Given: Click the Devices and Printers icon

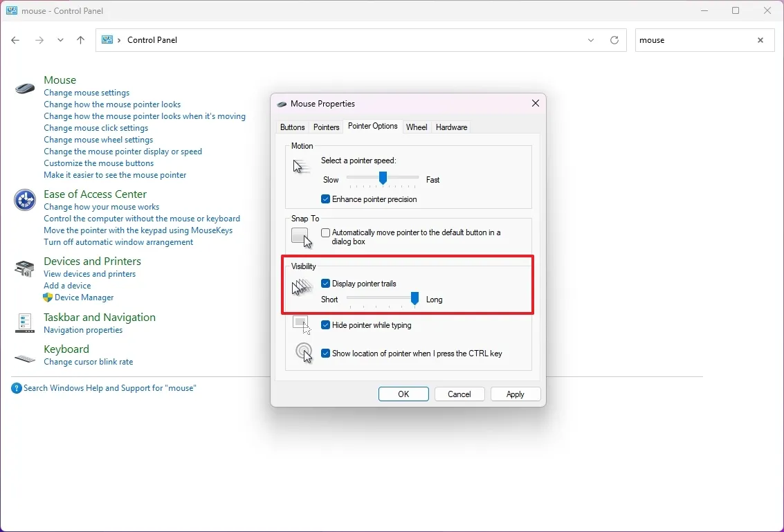Looking at the screenshot, I should pyautogui.click(x=24, y=268).
